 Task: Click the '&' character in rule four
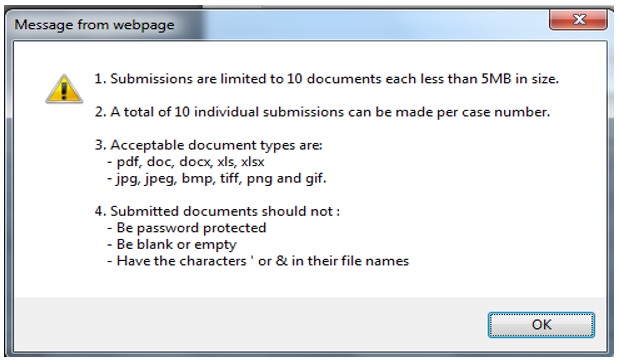(x=282, y=261)
